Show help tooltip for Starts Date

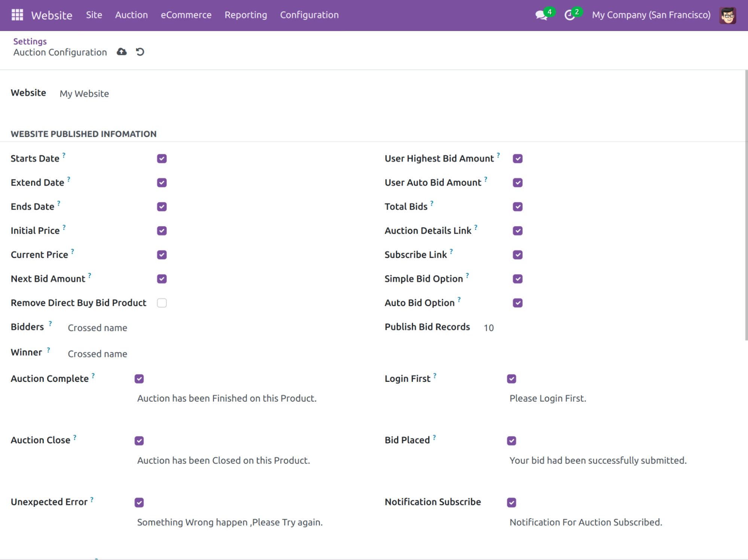[64, 155]
